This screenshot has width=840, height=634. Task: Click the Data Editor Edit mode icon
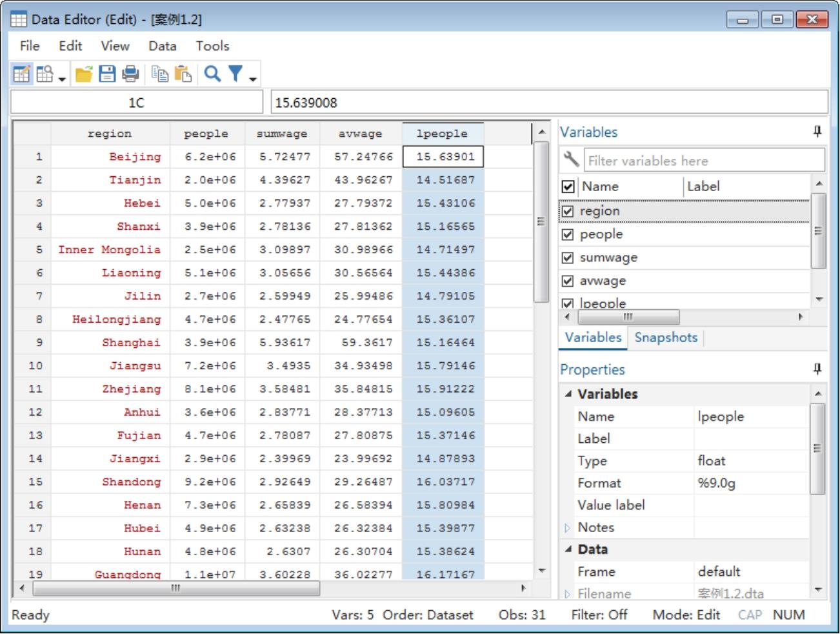pyautogui.click(x=21, y=74)
